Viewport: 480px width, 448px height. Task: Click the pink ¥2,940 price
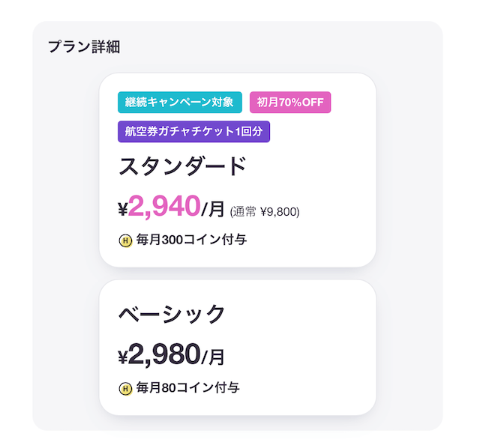point(164,207)
